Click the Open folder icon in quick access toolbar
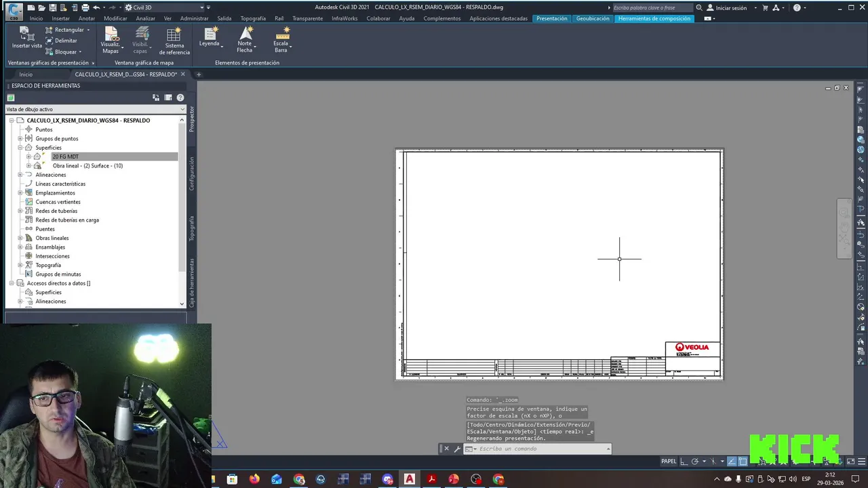Viewport: 868px width, 488px height. click(41, 7)
